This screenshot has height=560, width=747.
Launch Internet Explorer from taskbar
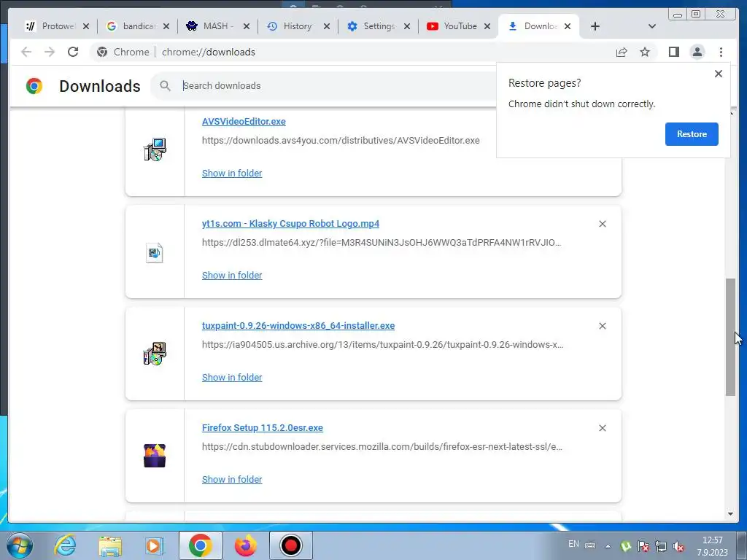(65, 545)
